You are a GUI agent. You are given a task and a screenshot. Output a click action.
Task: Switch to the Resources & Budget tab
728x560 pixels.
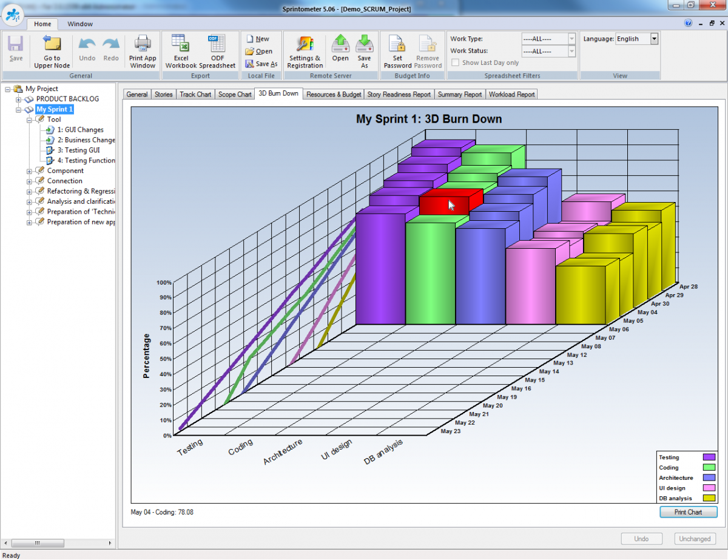pyautogui.click(x=334, y=95)
